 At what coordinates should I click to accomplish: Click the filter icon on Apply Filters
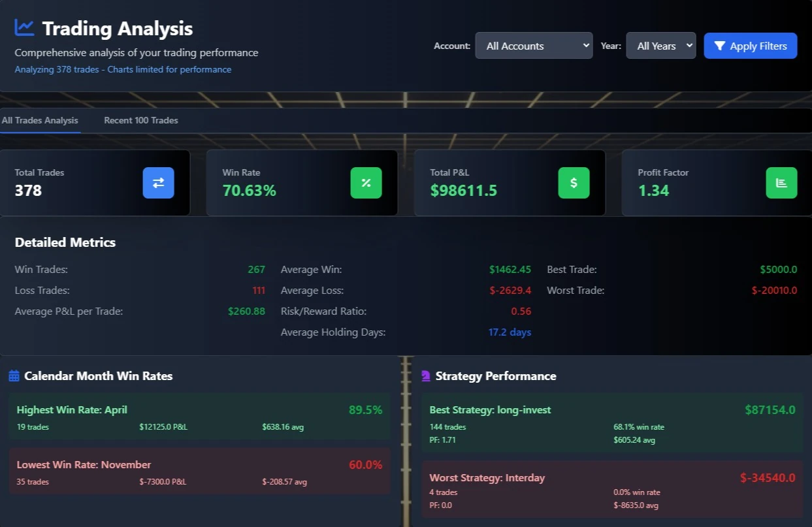(721, 46)
